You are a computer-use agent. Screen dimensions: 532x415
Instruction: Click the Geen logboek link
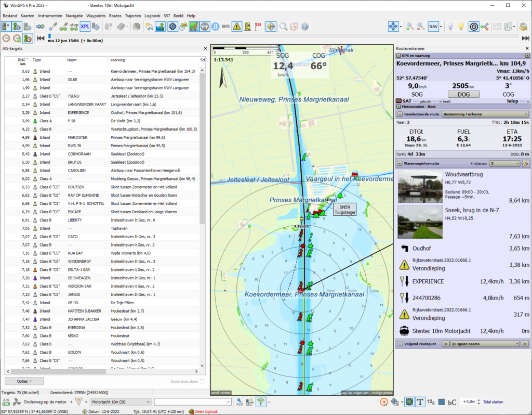click(x=206, y=411)
